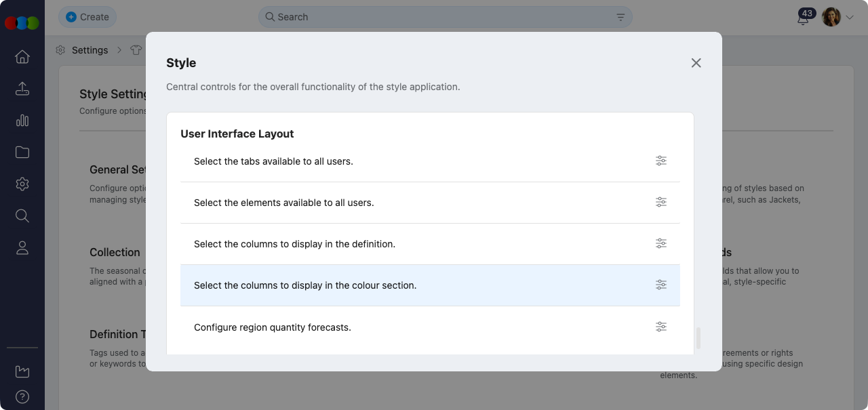Open the bar chart analytics icon
The image size is (868, 410).
(x=22, y=121)
